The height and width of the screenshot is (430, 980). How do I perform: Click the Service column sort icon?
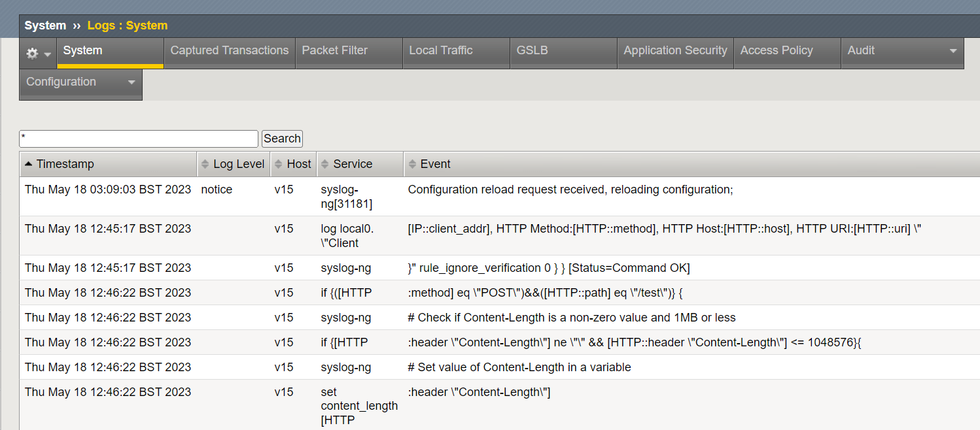[325, 163]
